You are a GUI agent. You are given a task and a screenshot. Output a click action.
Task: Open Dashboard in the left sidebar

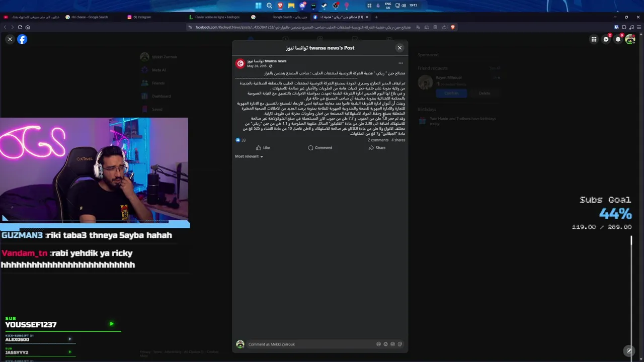point(156,96)
